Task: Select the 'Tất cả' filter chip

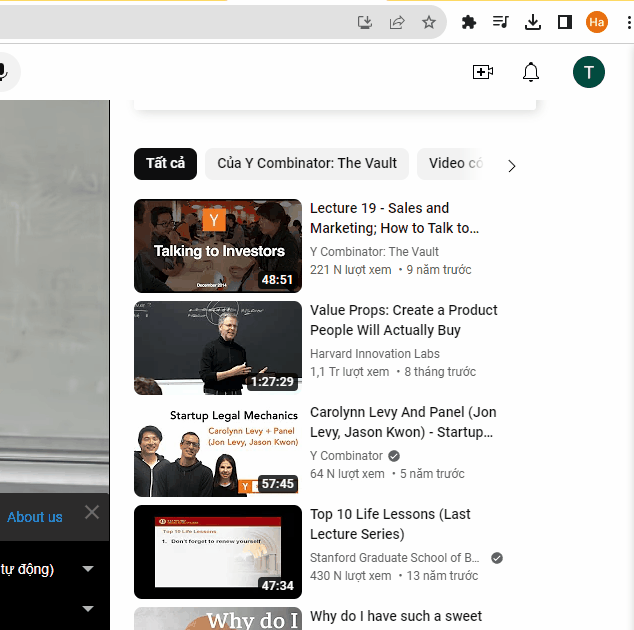Action: [x=165, y=163]
